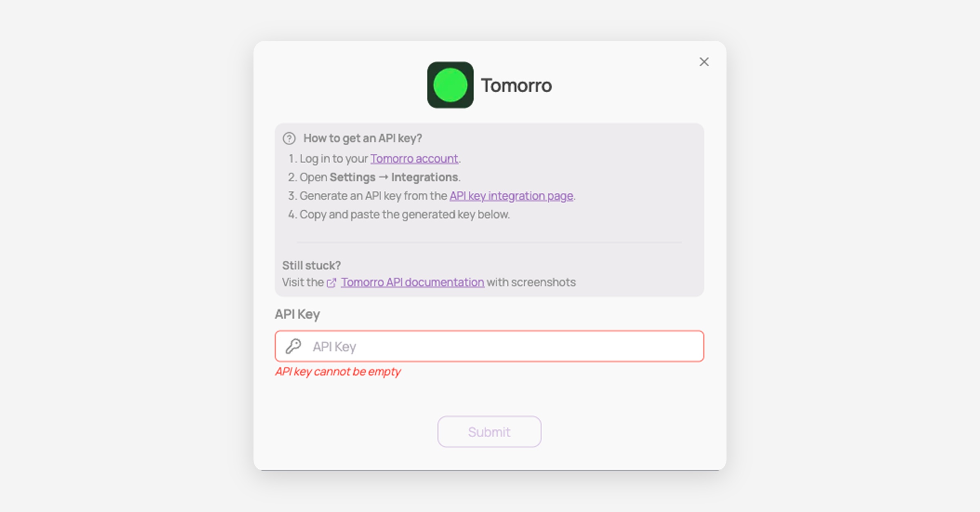Click the key icon inside the field
Viewport: 980px width, 512px height.
pos(293,346)
